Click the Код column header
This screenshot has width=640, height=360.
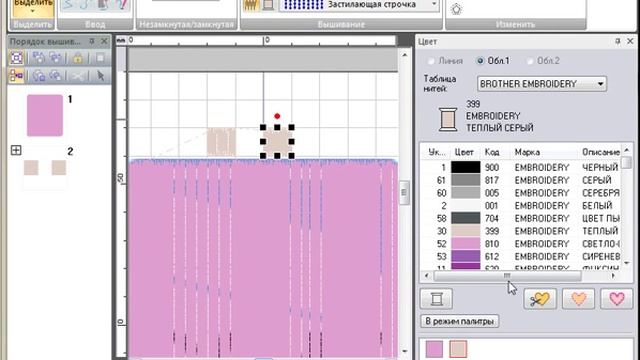pyautogui.click(x=492, y=152)
